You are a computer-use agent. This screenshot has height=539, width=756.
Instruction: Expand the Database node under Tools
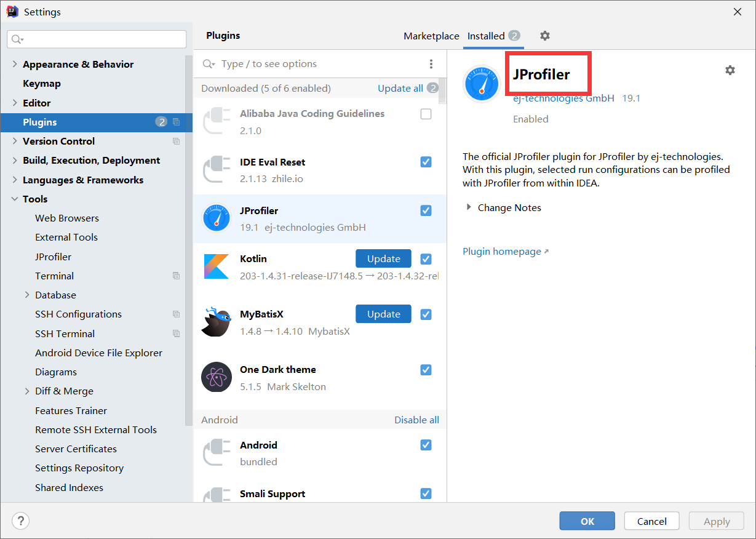click(27, 295)
